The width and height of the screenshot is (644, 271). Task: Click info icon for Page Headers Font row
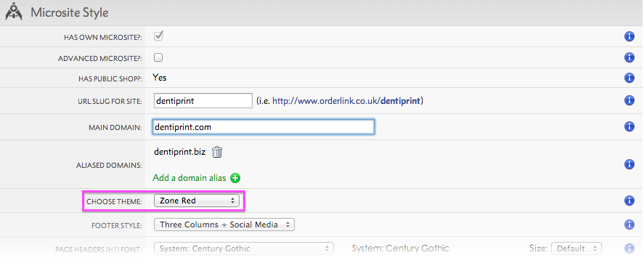[x=629, y=248]
